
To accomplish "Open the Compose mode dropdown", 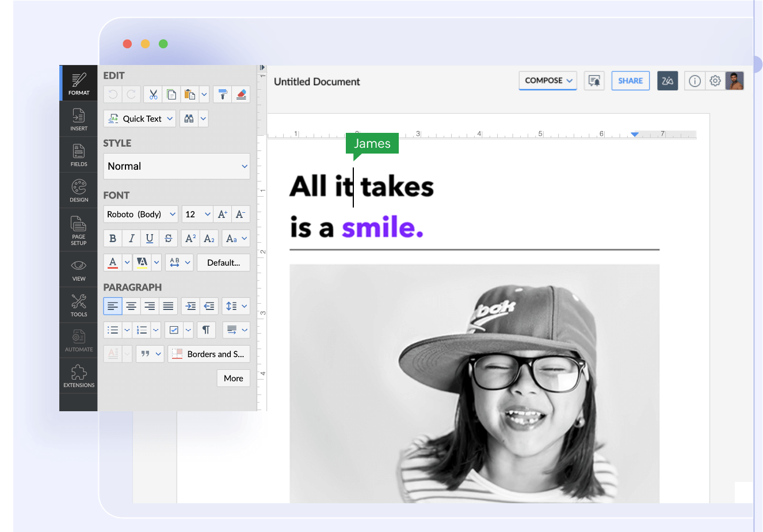I will click(548, 81).
